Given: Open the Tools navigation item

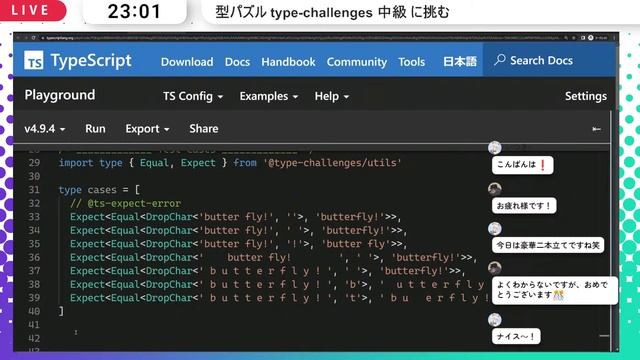Looking at the screenshot, I should point(411,62).
